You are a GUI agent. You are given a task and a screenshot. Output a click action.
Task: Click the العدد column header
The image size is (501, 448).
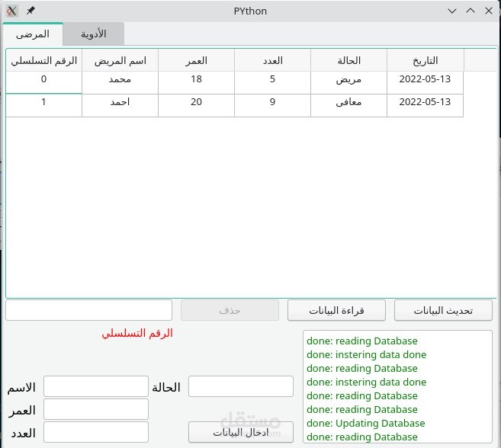pyautogui.click(x=272, y=60)
